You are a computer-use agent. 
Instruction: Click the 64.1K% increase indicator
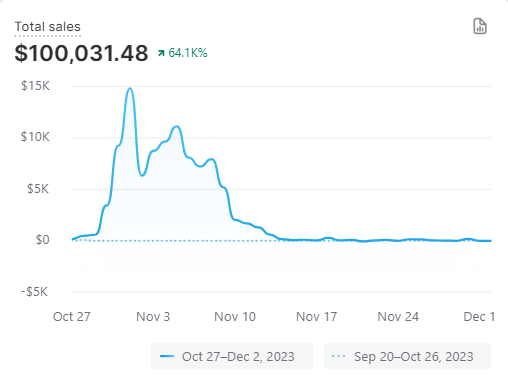tap(183, 53)
